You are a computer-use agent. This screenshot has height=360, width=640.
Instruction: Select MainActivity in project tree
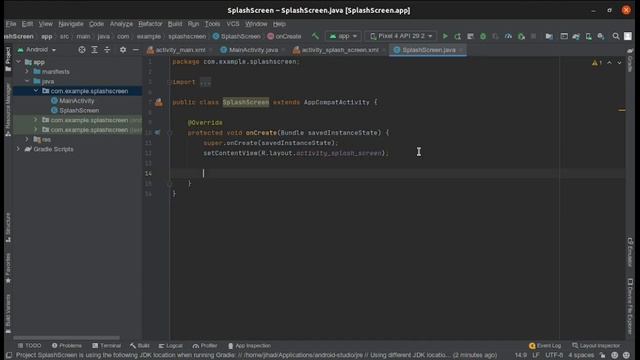(x=76, y=101)
